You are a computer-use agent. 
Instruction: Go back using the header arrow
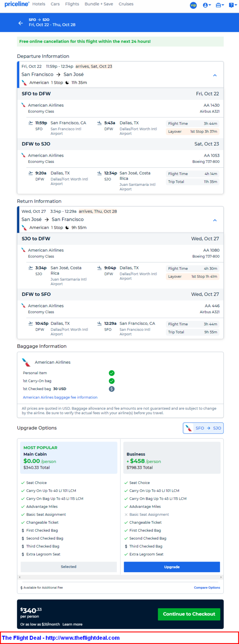[x=21, y=23]
